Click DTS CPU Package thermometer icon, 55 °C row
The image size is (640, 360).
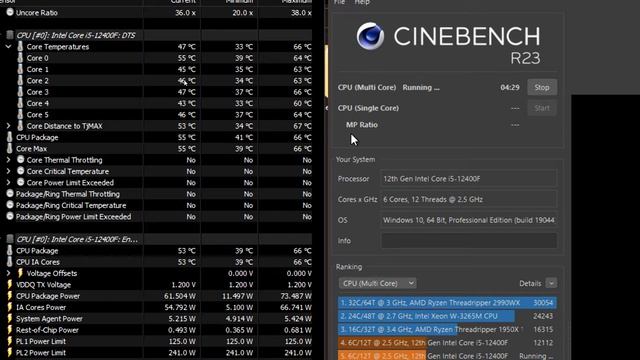[x=10, y=137]
